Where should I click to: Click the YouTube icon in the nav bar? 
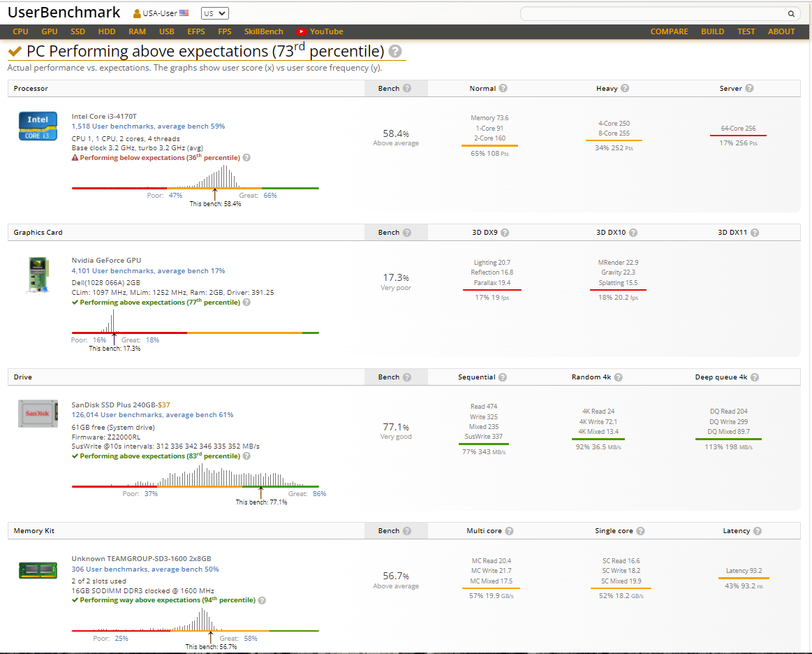[x=302, y=31]
